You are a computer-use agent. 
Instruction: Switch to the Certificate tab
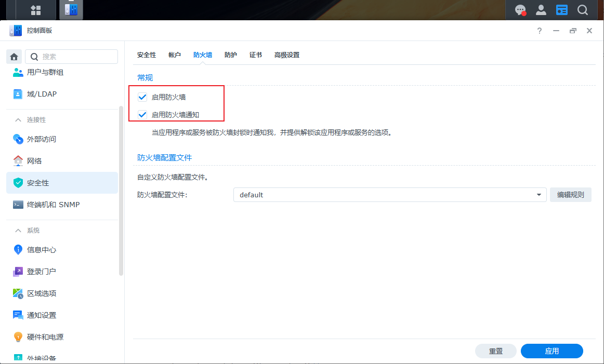(x=256, y=55)
